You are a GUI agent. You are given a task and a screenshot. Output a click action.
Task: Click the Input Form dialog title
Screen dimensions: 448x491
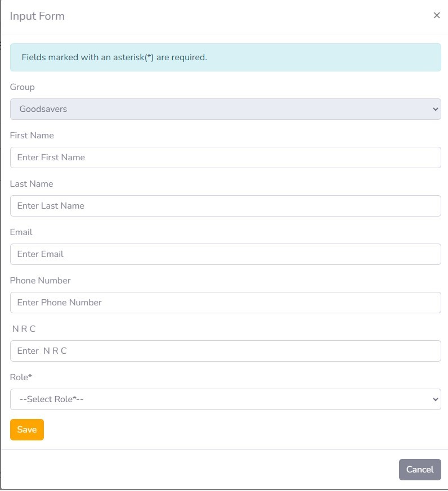(x=37, y=16)
